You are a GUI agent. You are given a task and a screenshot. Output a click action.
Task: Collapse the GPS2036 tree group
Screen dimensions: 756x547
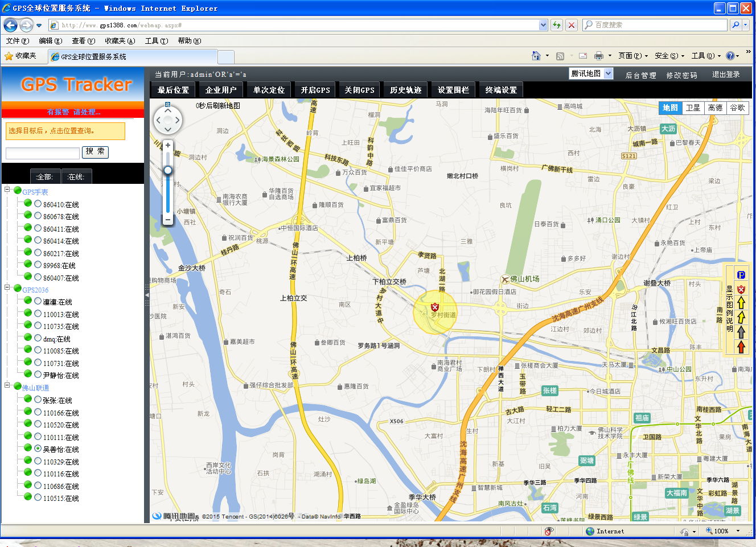click(x=7, y=288)
